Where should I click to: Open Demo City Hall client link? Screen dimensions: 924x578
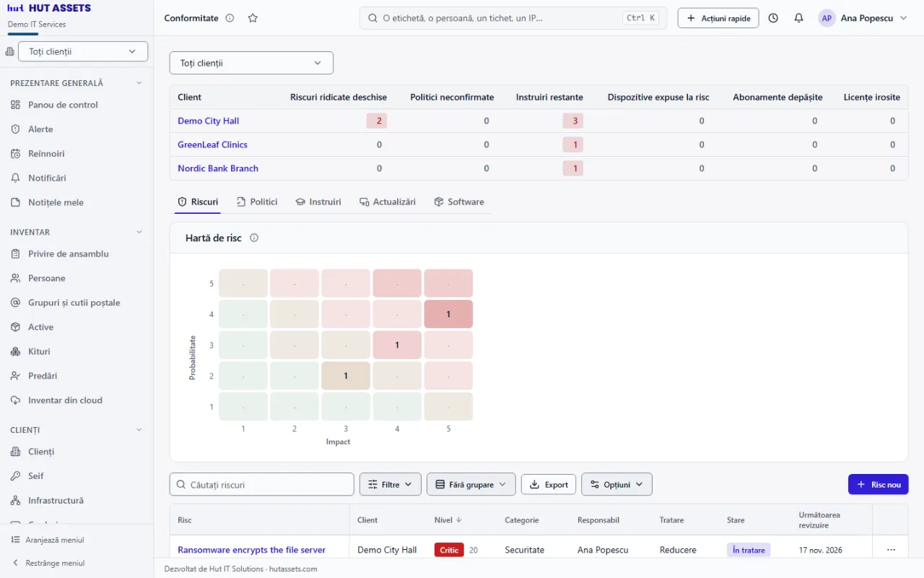(x=209, y=121)
